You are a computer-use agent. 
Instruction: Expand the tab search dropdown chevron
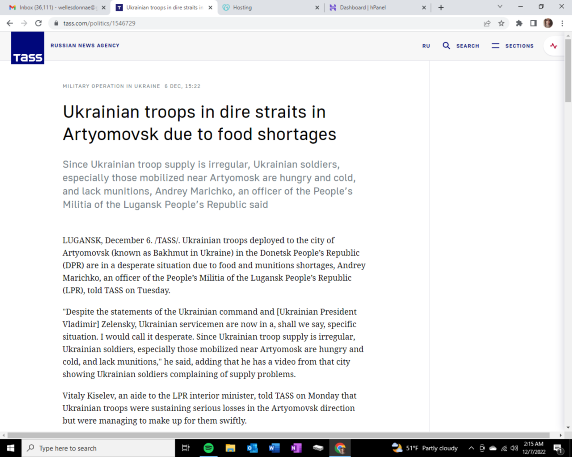pos(500,7)
